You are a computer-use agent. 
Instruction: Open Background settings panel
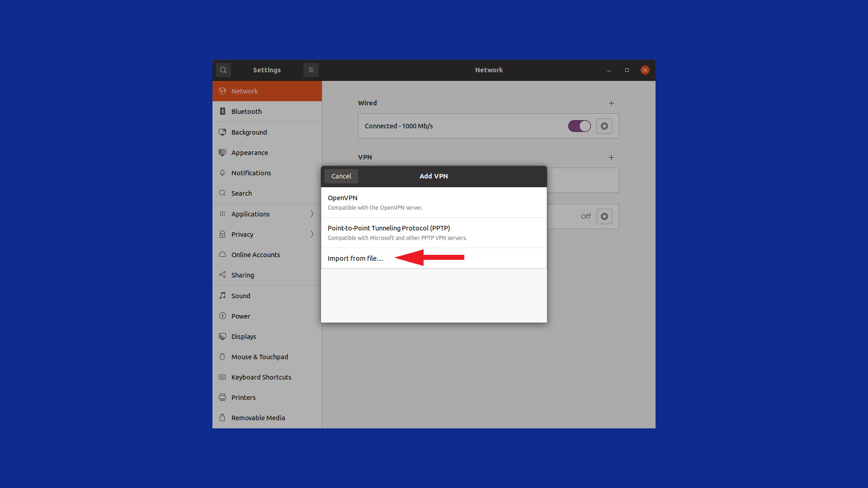[267, 132]
